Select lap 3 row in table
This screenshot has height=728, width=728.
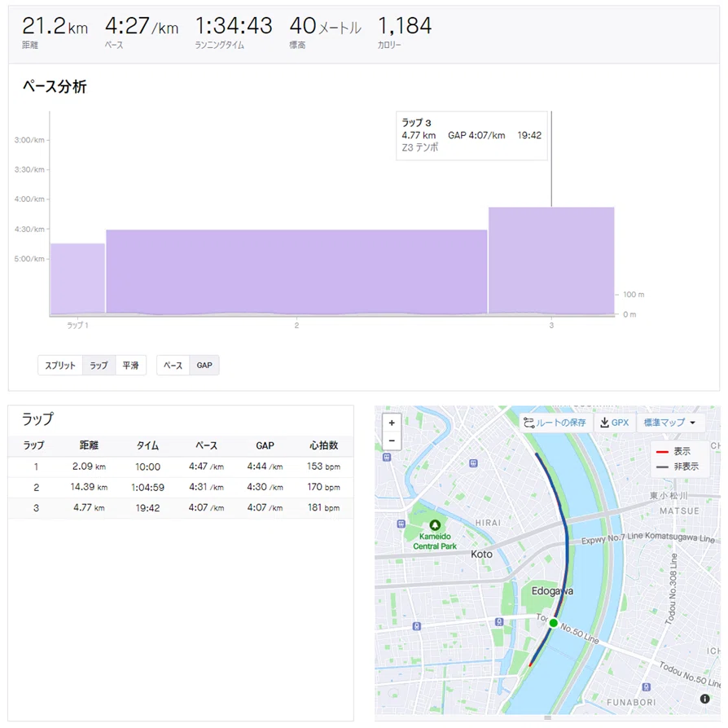pyautogui.click(x=181, y=508)
